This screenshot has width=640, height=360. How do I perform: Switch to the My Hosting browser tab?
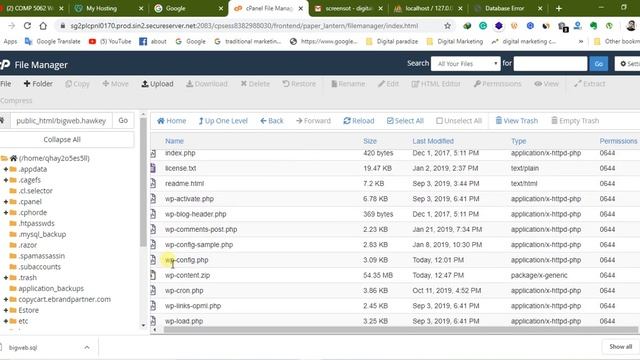(109, 8)
